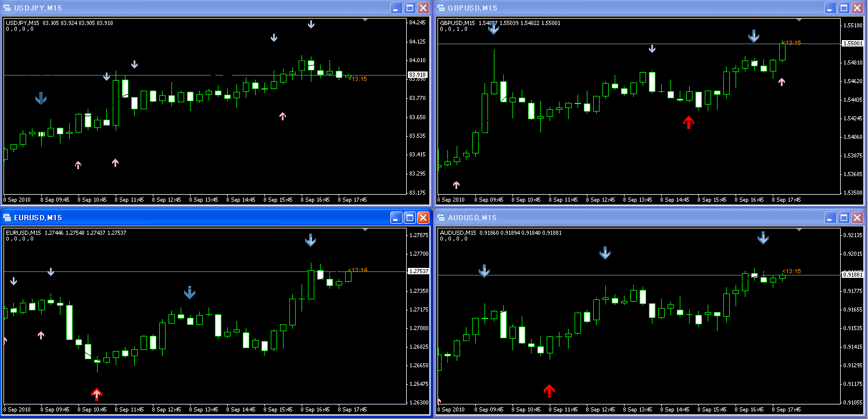Maximize the USDJPY,M15 chart window

(x=410, y=8)
